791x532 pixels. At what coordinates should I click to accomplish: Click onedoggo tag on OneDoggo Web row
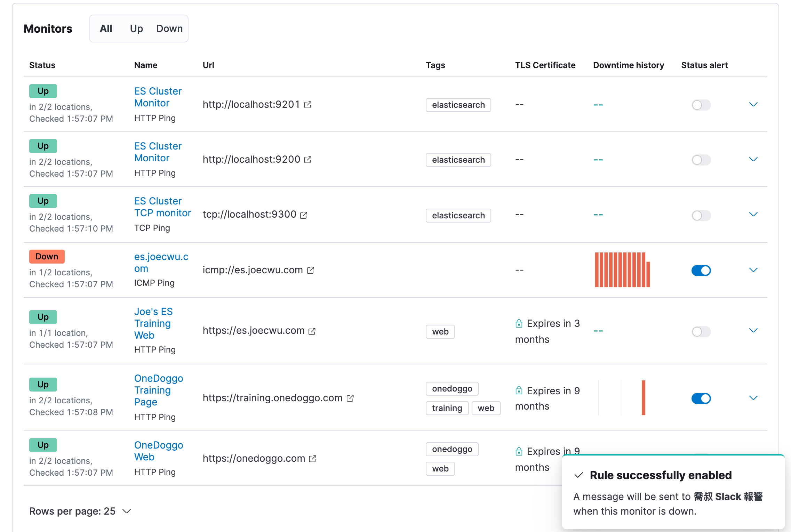pos(452,449)
